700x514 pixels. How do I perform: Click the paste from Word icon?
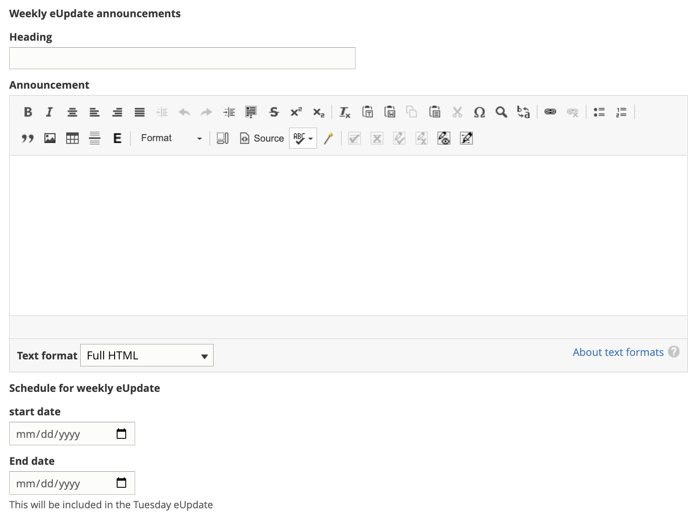390,112
